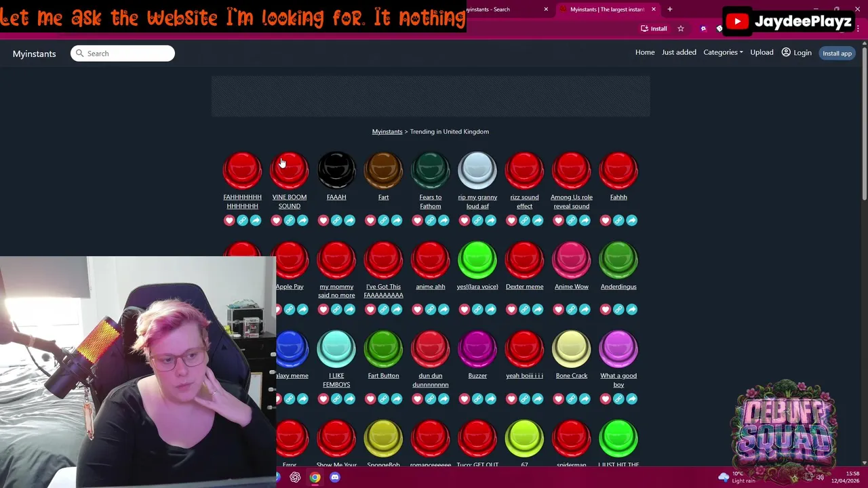
Task: Open the dun dun dunnnnnnnn title link
Action: pyautogui.click(x=431, y=380)
